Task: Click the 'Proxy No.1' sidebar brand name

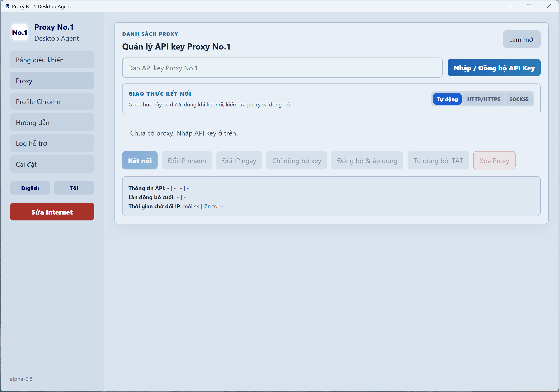Action: click(54, 27)
